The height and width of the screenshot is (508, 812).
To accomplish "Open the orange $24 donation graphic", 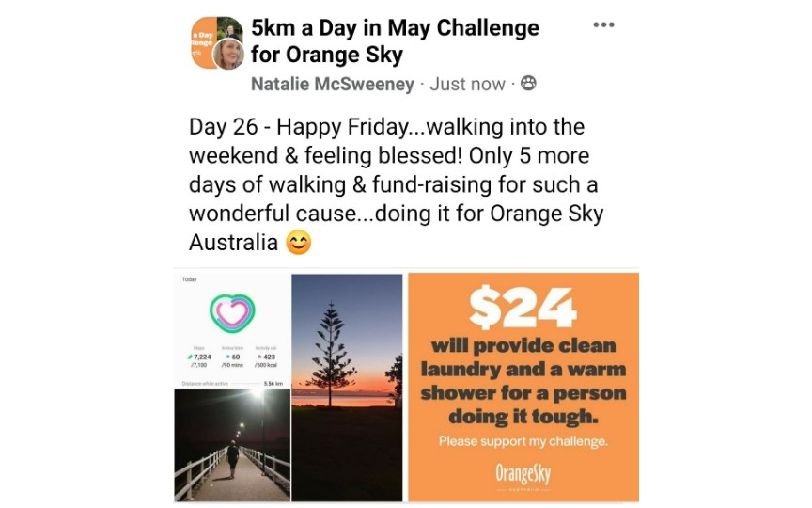I will (523, 388).
